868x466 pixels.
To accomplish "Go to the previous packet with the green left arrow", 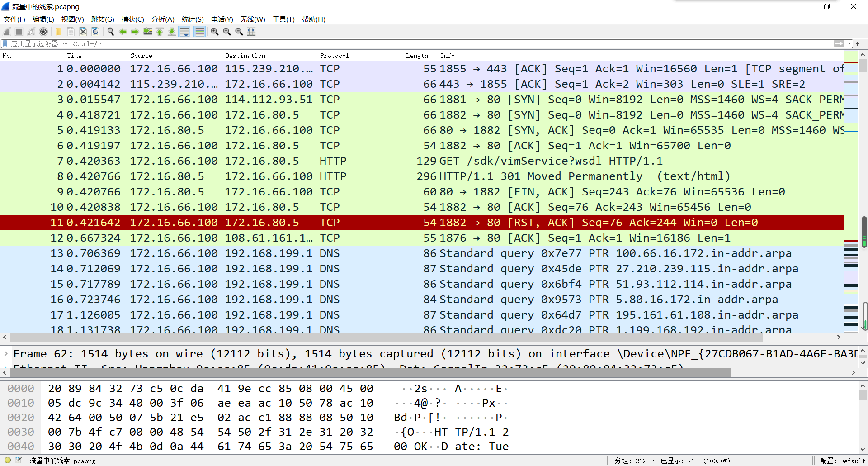I will click(123, 32).
